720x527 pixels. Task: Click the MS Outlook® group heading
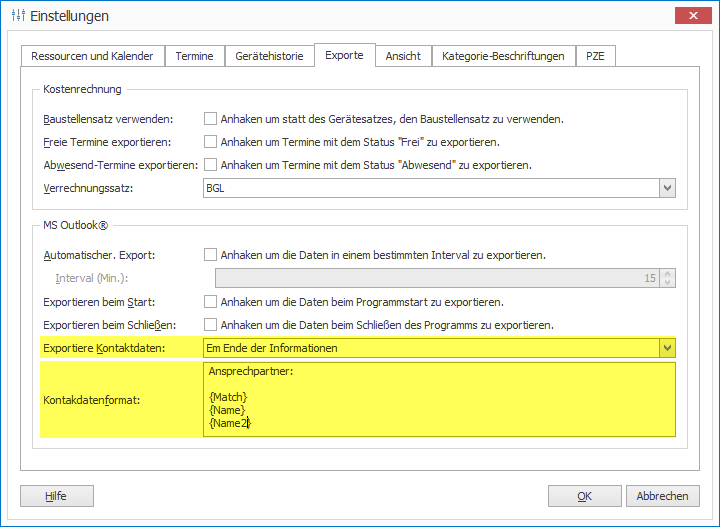coord(75,225)
